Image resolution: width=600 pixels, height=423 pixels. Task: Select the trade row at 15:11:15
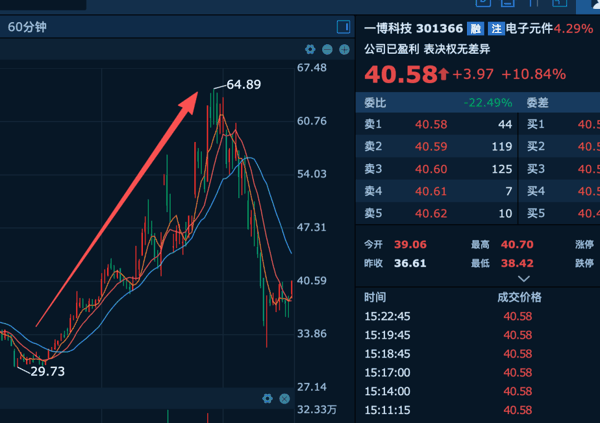(x=478, y=410)
